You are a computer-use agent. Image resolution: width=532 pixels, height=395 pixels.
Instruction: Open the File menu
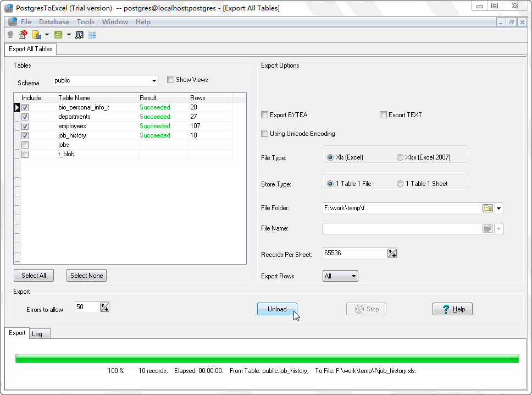point(26,22)
